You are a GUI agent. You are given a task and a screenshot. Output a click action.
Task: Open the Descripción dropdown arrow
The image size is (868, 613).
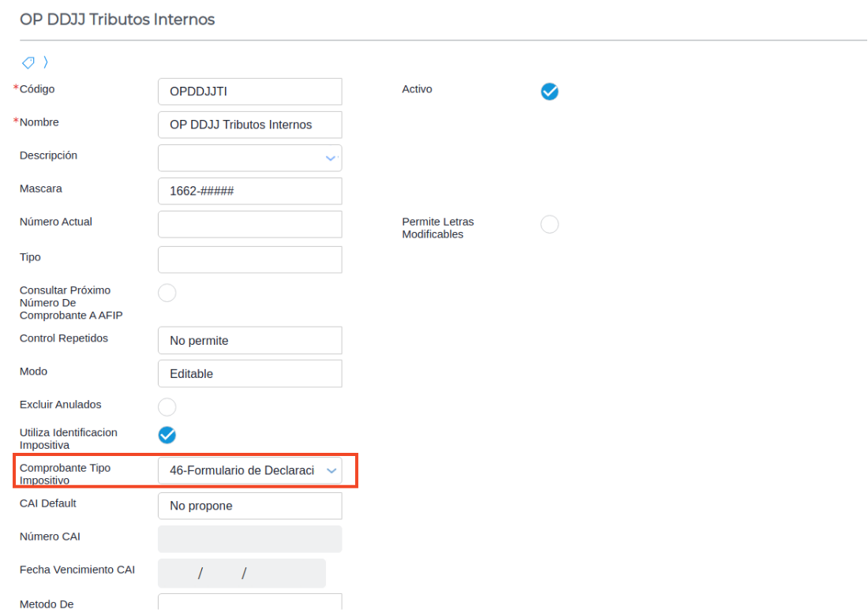tap(331, 158)
